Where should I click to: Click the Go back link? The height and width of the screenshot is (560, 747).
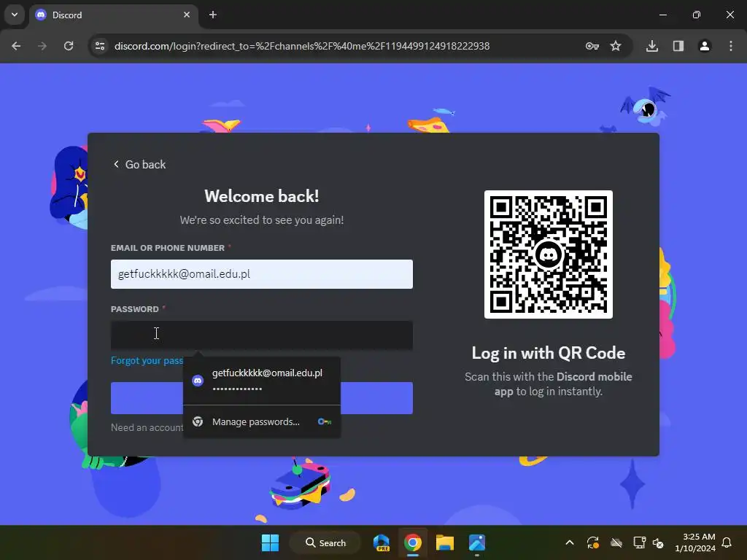(x=139, y=164)
